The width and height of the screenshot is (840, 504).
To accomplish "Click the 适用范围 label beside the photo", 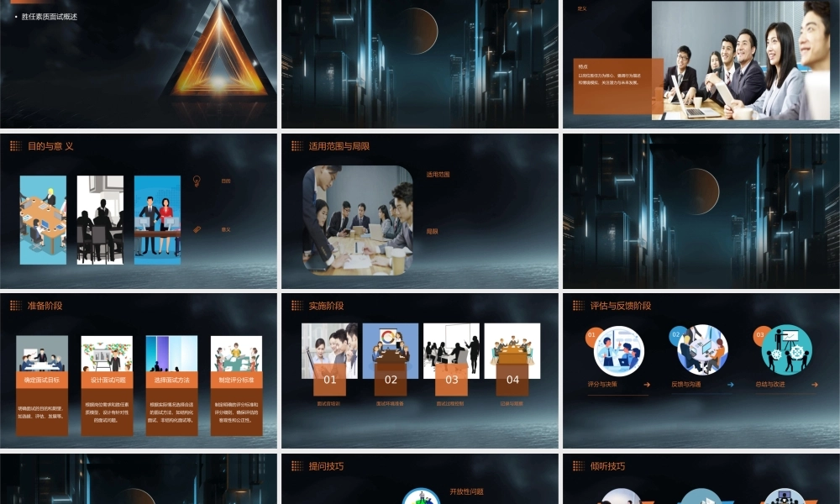I will click(438, 174).
